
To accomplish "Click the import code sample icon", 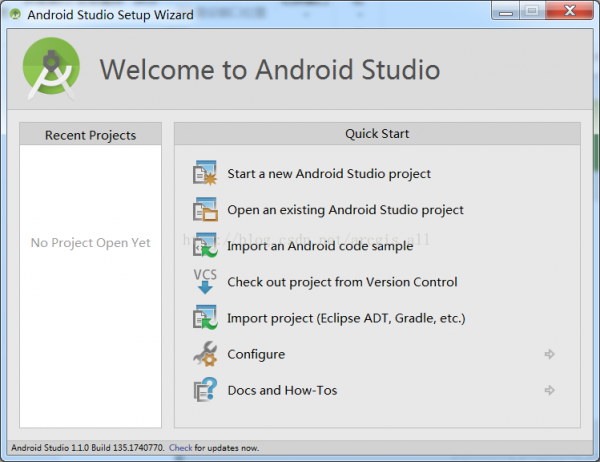I will pos(205,245).
